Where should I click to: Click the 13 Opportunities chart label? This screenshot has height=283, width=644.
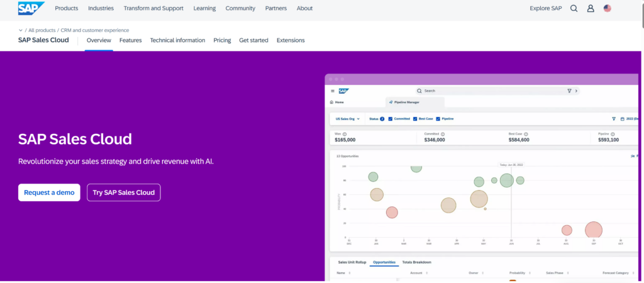point(347,156)
